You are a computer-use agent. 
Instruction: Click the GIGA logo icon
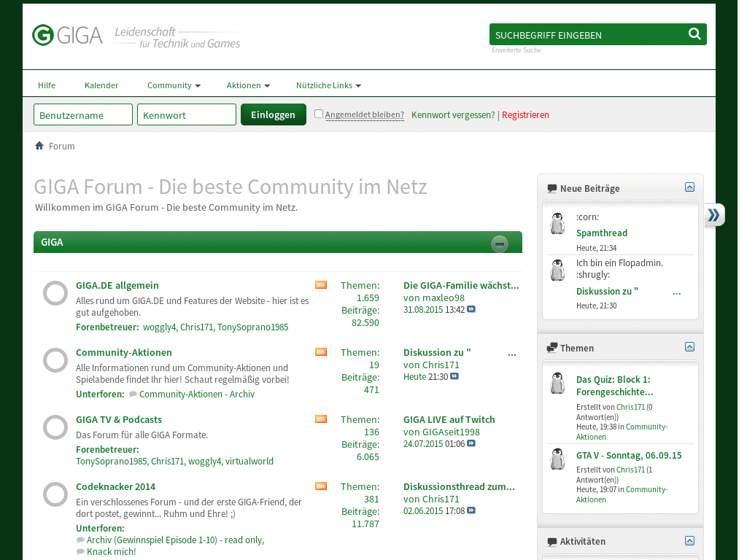tap(43, 35)
